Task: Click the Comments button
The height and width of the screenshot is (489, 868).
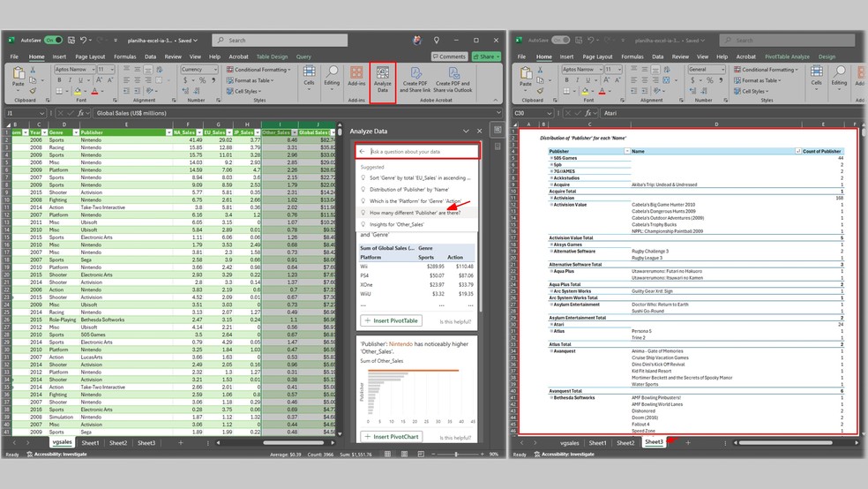Action: click(449, 56)
